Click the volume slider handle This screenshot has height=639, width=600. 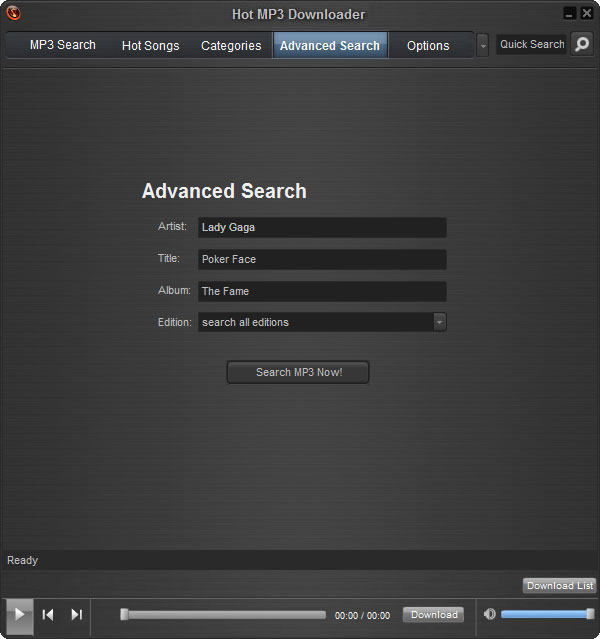[x=590, y=614]
